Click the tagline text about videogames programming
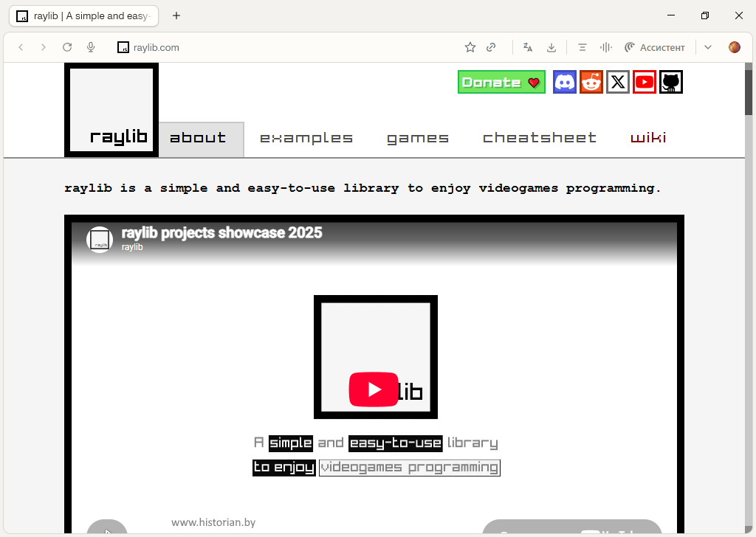756x537 pixels. [x=362, y=188]
